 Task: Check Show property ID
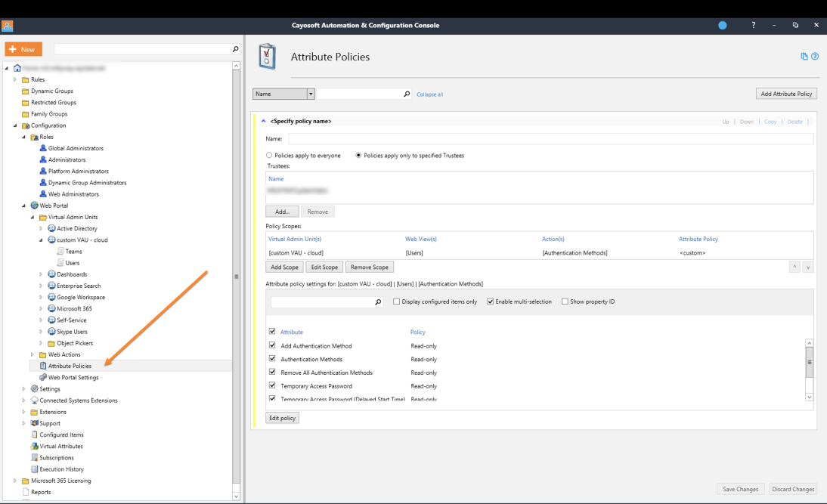coord(565,301)
